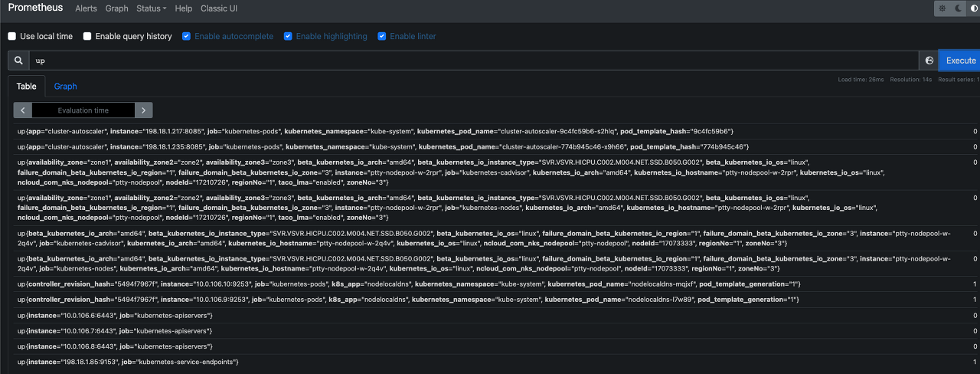The width and height of the screenshot is (980, 374).
Task: Switch to the Graph results tab
Action: click(65, 87)
